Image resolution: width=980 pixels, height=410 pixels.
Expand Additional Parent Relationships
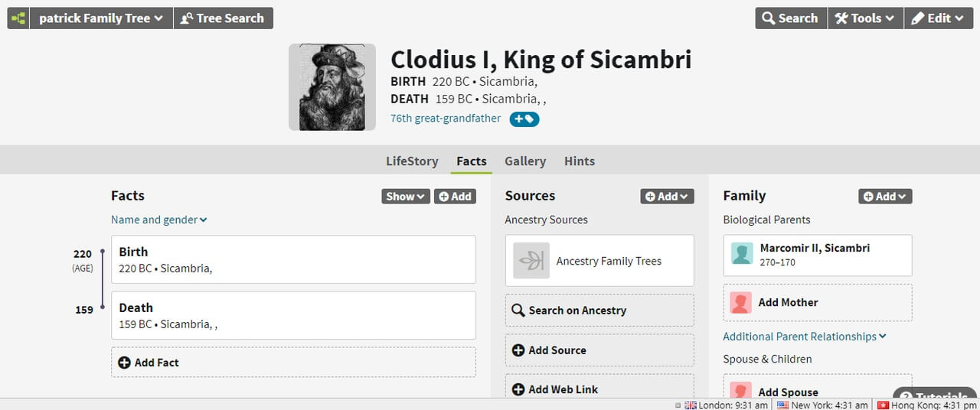click(x=805, y=337)
